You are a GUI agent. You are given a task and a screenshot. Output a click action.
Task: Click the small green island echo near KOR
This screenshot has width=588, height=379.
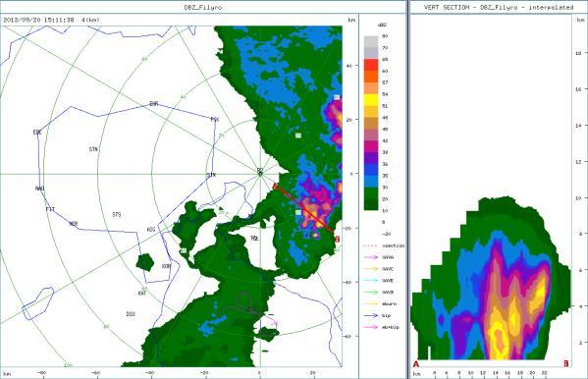[144, 262]
